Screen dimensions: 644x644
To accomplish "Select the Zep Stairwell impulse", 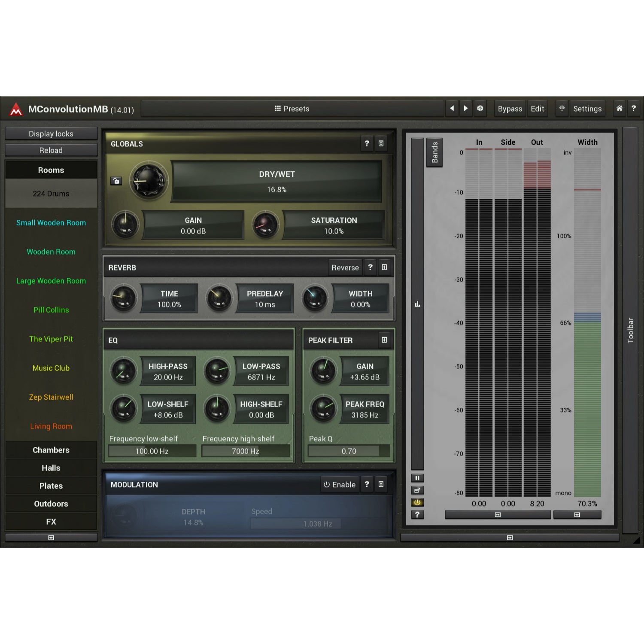I will (51, 397).
